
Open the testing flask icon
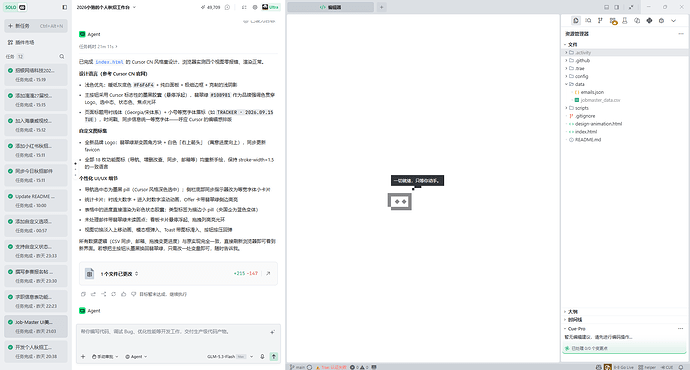(624, 21)
